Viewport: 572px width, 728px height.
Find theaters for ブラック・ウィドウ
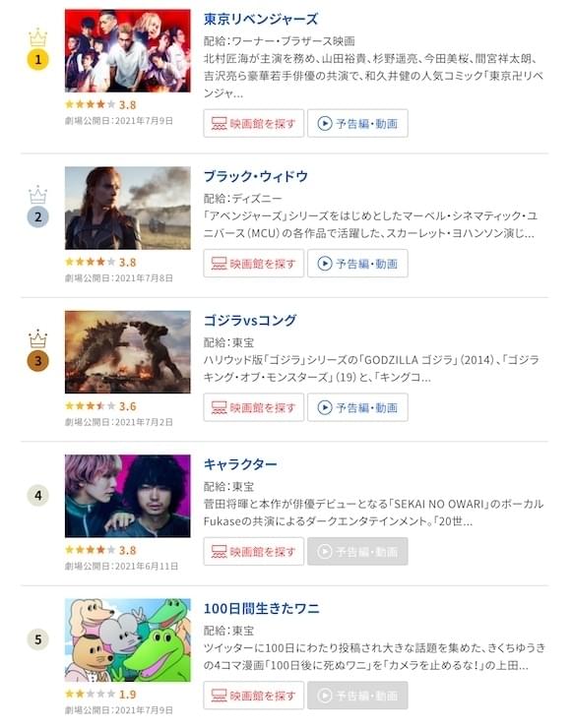(254, 264)
